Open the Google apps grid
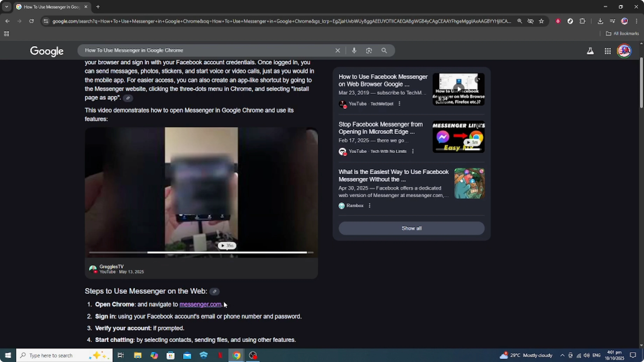Screen dimensions: 644x362 [x=608, y=51]
